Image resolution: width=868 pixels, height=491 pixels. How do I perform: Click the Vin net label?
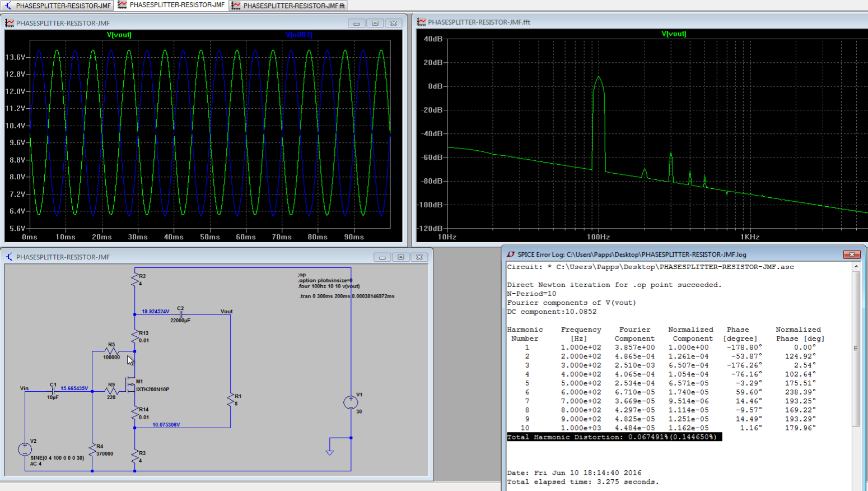click(24, 388)
